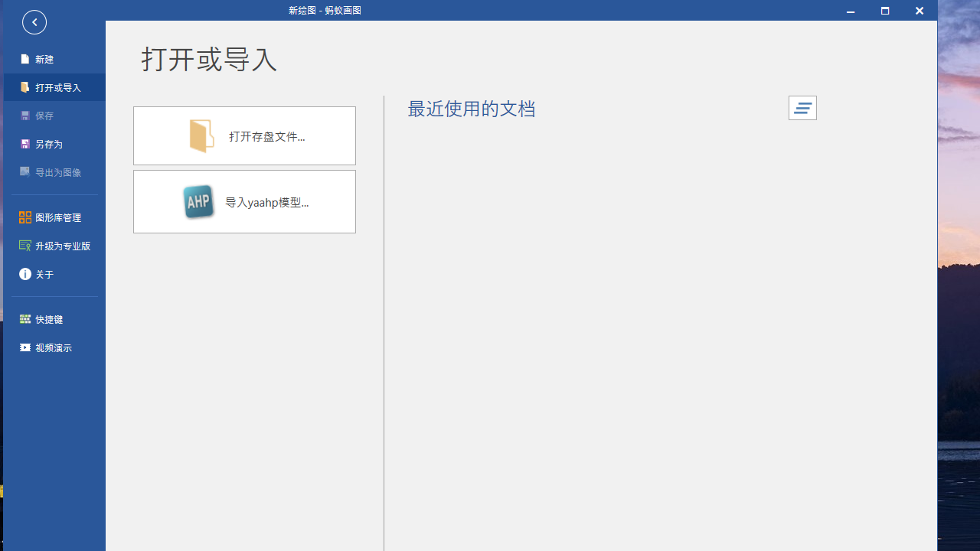Select the 新建 document icon in sidebar
The width and height of the screenshot is (980, 551).
tap(25, 59)
